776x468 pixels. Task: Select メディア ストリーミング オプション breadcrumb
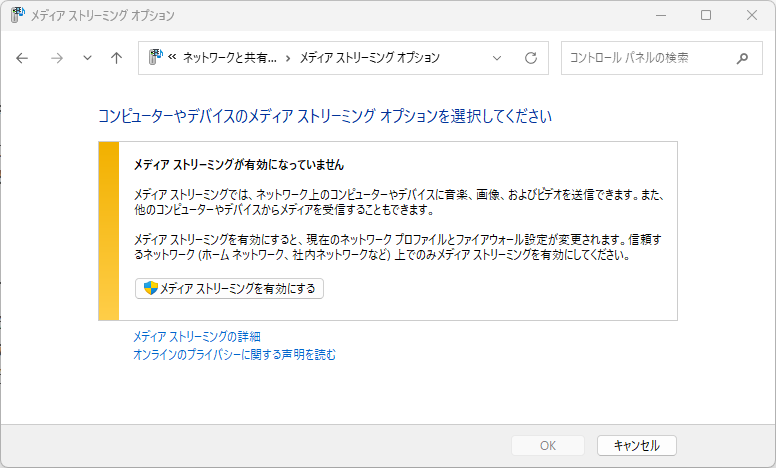(370, 58)
